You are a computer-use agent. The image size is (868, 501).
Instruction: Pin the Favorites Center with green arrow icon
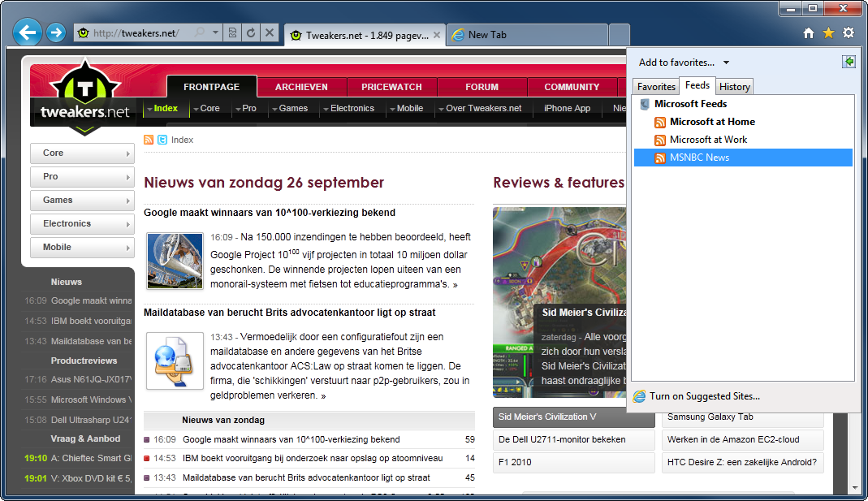(849, 62)
